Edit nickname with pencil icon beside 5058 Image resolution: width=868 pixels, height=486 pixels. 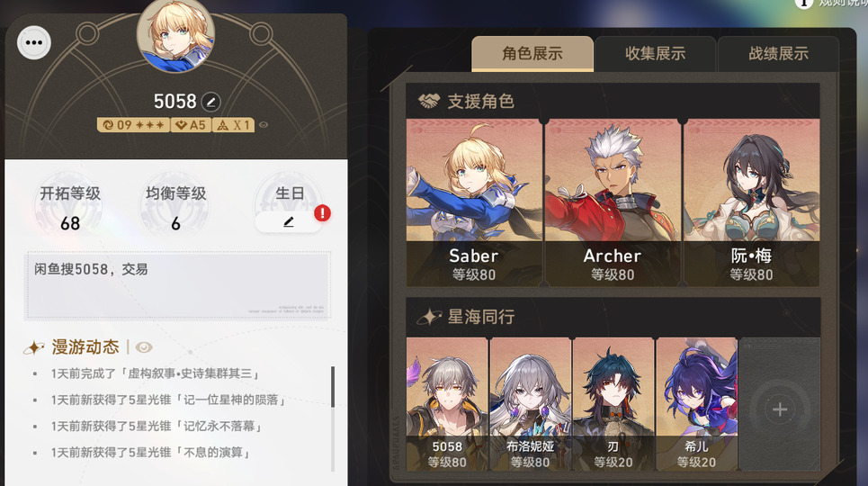tap(210, 102)
